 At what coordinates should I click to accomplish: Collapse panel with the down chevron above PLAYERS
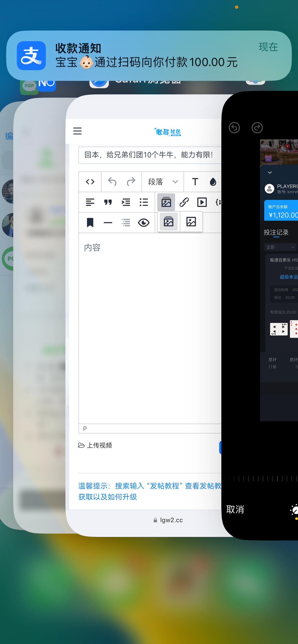tap(270, 172)
